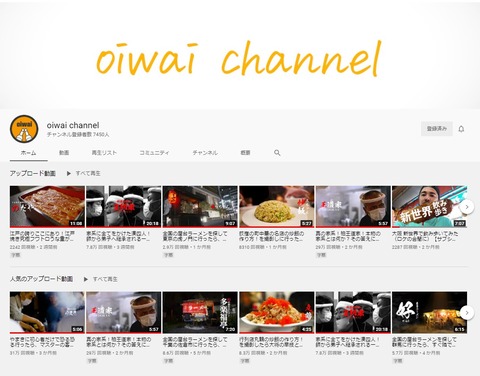Open the 9:07 night street video thumbnail
480x376 pixels.
200,207
